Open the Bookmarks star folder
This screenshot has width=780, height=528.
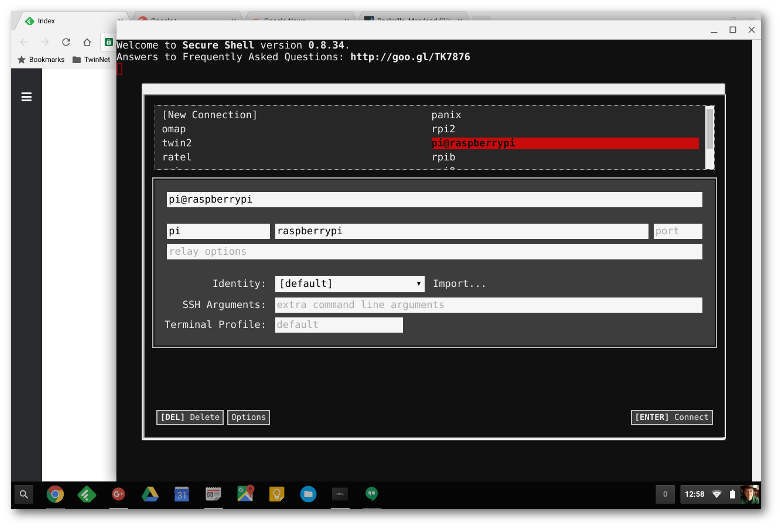[x=41, y=60]
